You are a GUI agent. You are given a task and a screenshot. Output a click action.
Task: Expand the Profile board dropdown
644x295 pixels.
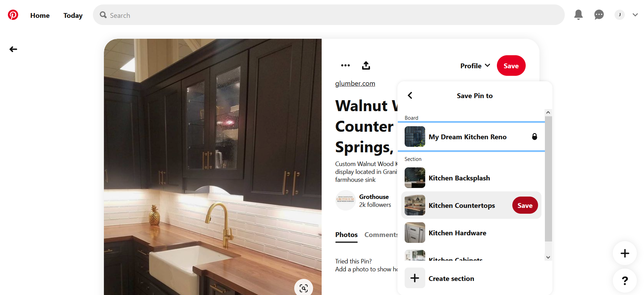click(x=475, y=66)
